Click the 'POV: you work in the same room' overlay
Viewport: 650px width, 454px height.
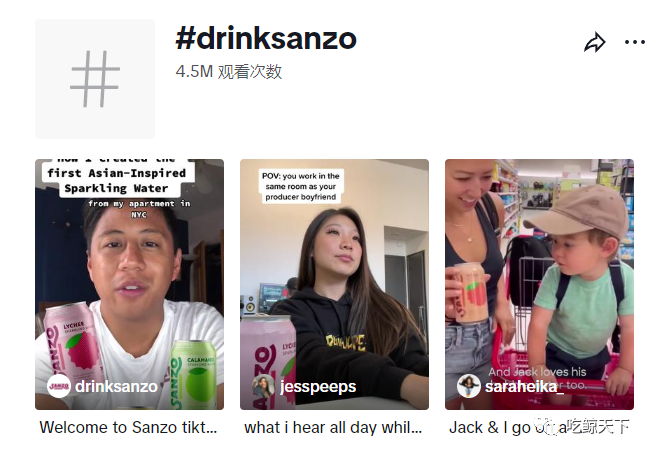click(x=301, y=186)
